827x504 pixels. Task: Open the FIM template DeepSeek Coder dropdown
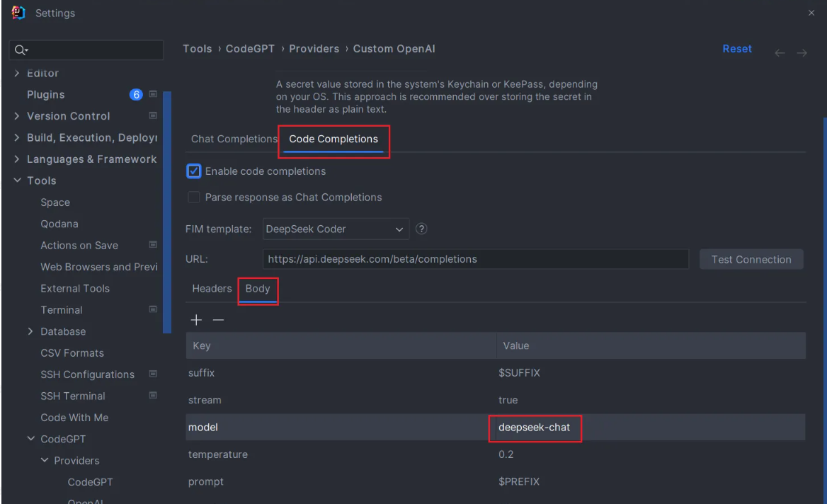click(336, 229)
